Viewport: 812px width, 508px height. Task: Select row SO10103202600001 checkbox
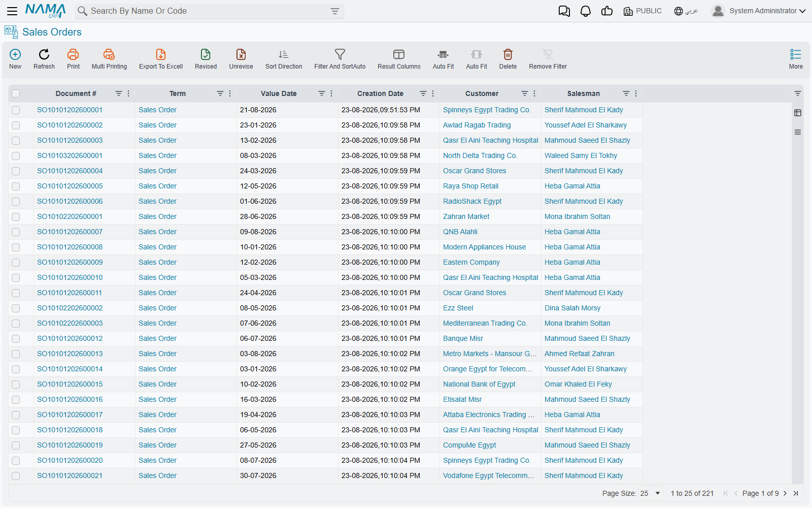[16, 156]
